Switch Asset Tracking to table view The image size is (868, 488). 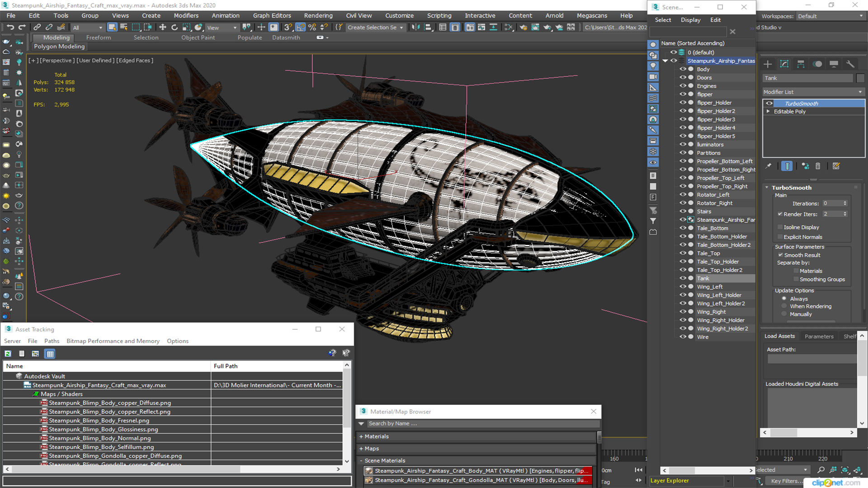pos(50,354)
